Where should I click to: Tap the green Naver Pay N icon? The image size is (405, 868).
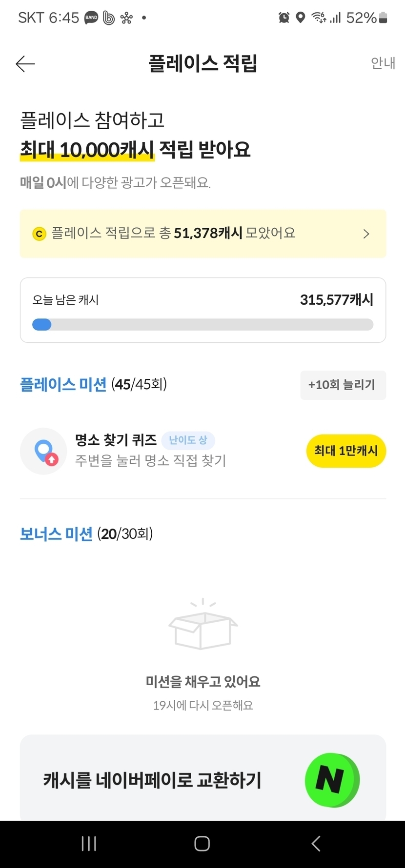pyautogui.click(x=332, y=780)
